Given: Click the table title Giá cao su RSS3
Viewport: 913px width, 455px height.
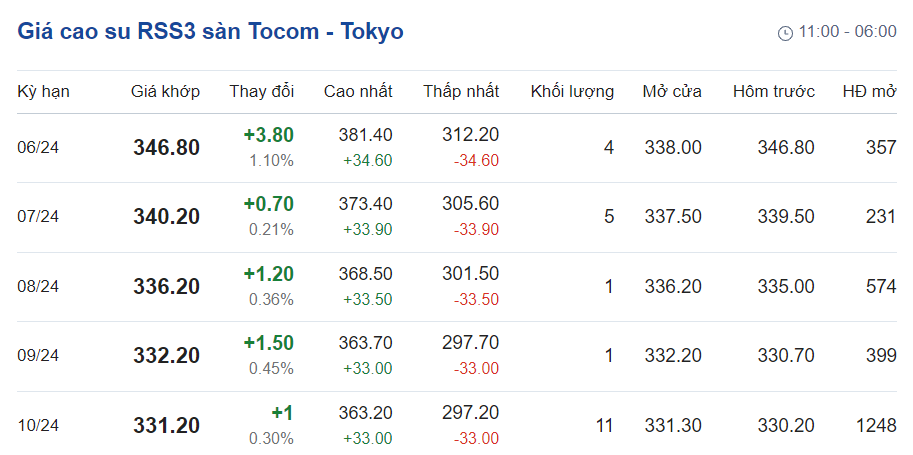Looking at the screenshot, I should pyautogui.click(x=210, y=31).
